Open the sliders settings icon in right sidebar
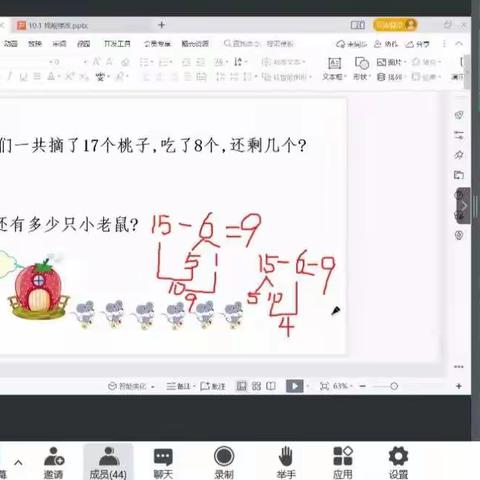480x480 pixels. 459,135
